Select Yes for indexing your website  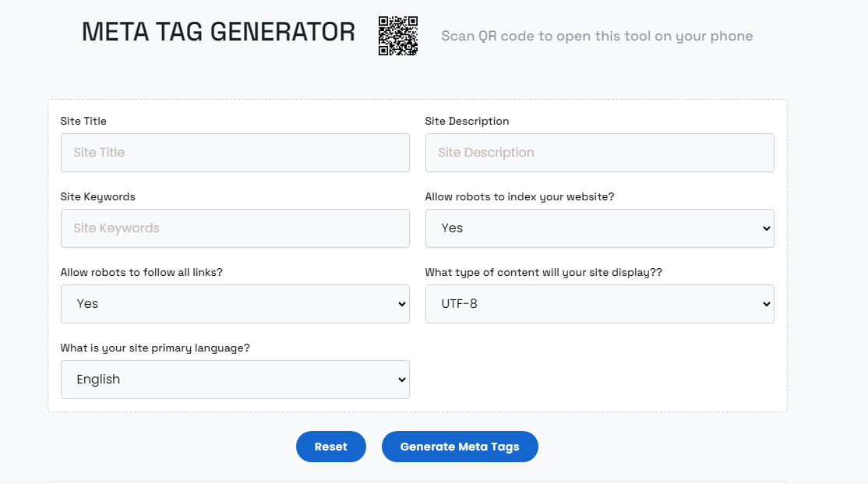(x=599, y=228)
